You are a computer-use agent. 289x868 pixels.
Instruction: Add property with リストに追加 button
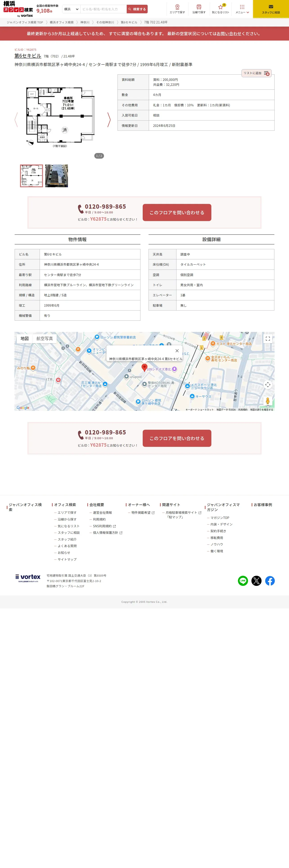tap(256, 73)
